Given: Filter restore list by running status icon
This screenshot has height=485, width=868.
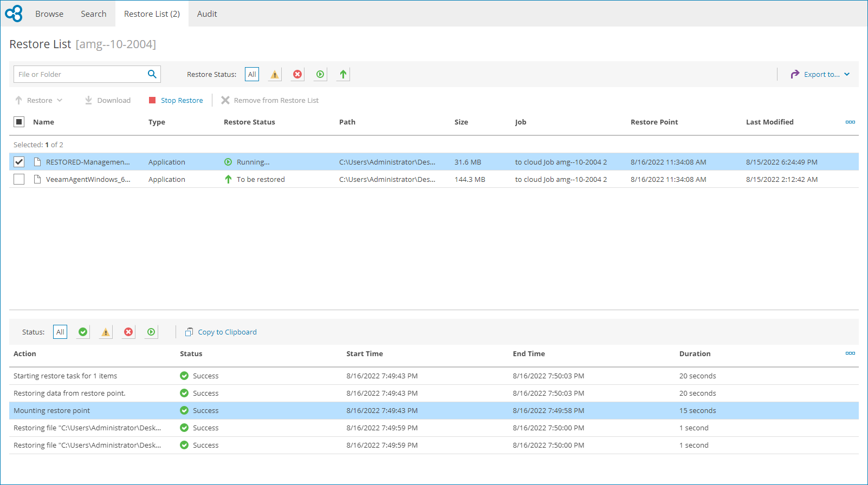Looking at the screenshot, I should (320, 75).
